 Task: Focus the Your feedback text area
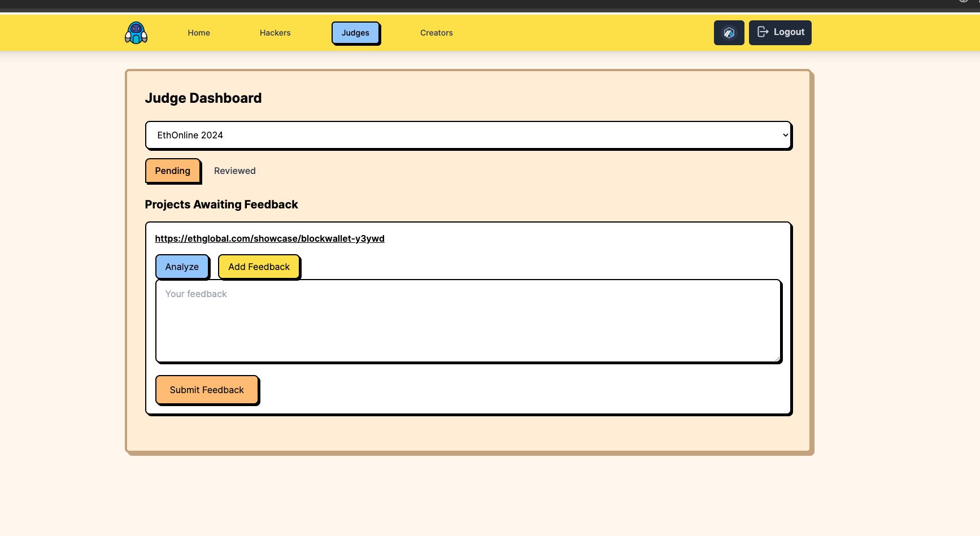468,321
